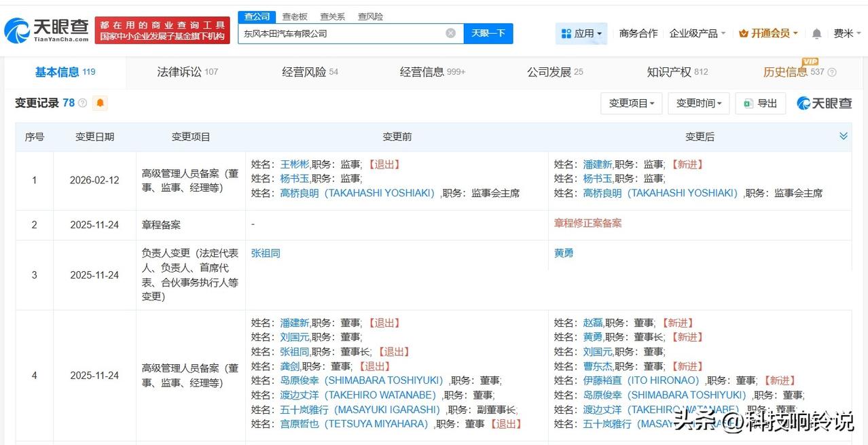Click the promotional banner beside the logo
The width and height of the screenshot is (868, 445).
pyautogui.click(x=162, y=31)
